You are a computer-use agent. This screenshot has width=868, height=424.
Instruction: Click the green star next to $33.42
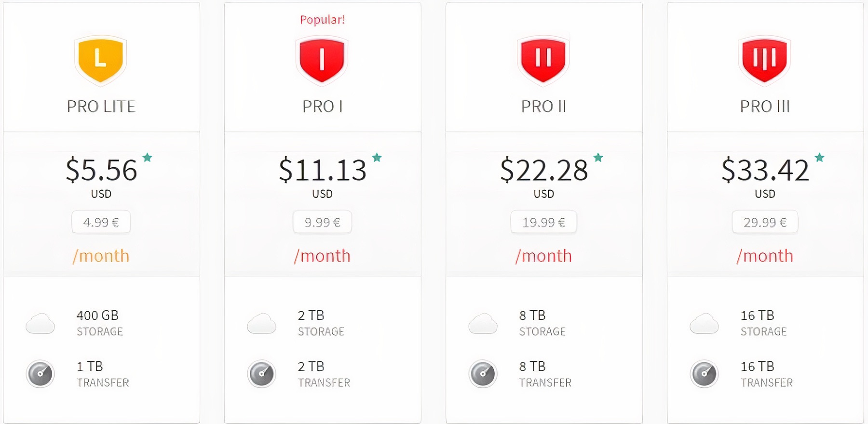[x=819, y=158]
